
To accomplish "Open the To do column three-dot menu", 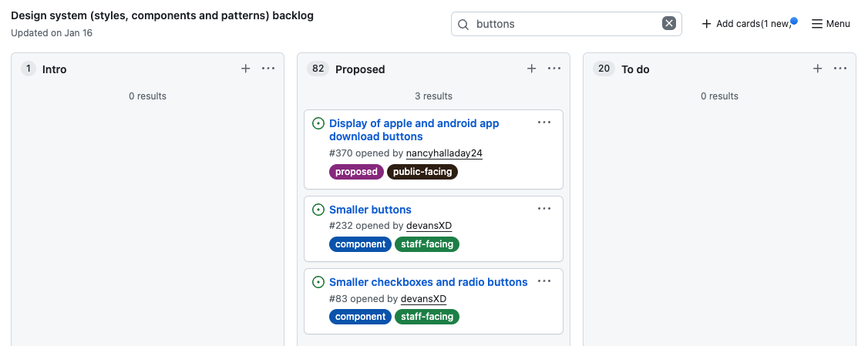I will coord(840,69).
